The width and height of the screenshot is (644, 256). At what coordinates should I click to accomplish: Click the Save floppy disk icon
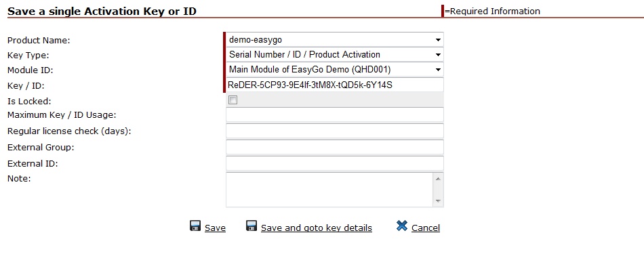195,226
